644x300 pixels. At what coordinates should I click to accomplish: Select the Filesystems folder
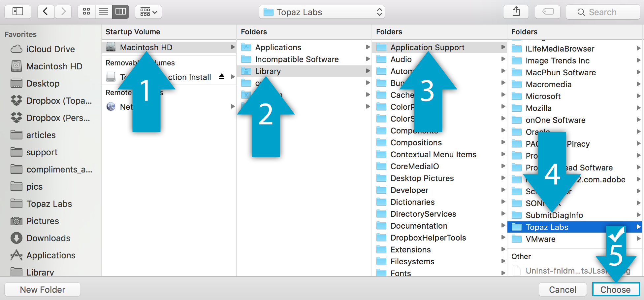point(439,261)
